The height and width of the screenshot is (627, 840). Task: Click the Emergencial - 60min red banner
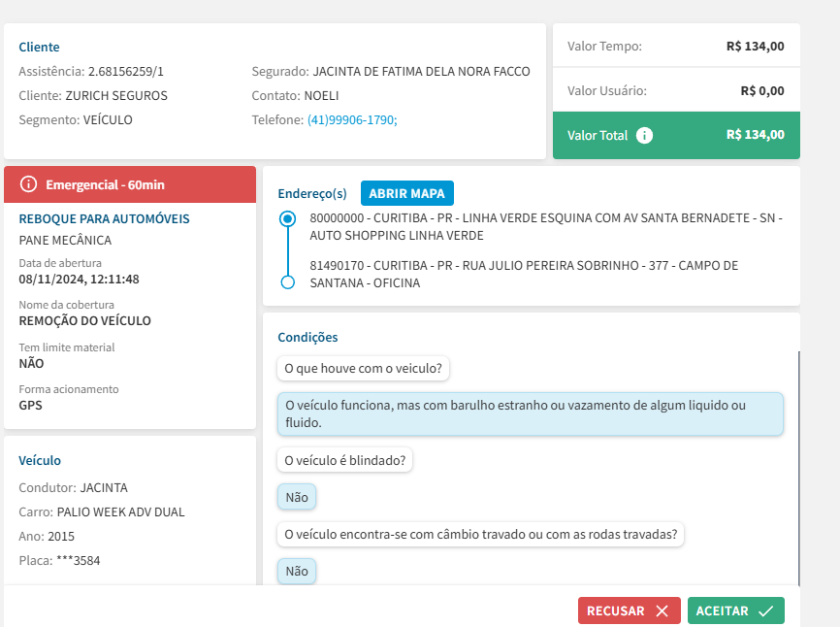(130, 184)
